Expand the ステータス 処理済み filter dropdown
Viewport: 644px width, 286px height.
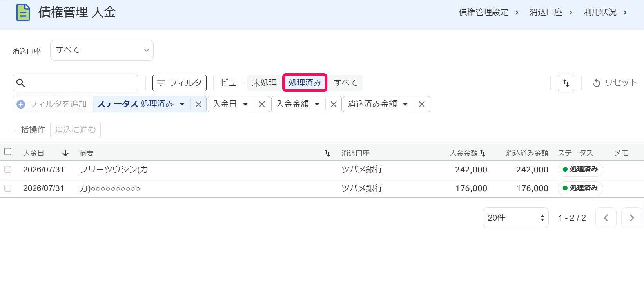coord(182,104)
